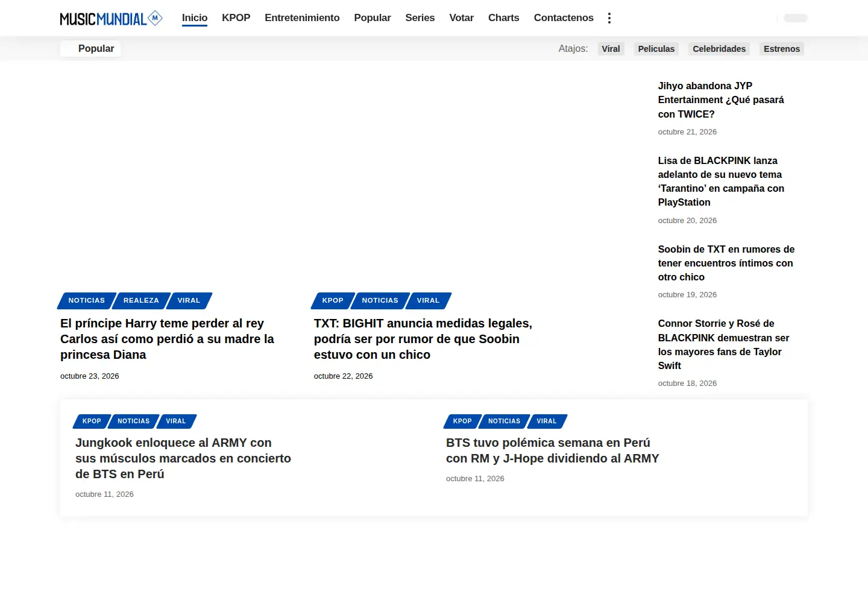Click the REALEZA category badge
The height and width of the screenshot is (603, 868).
click(x=141, y=300)
